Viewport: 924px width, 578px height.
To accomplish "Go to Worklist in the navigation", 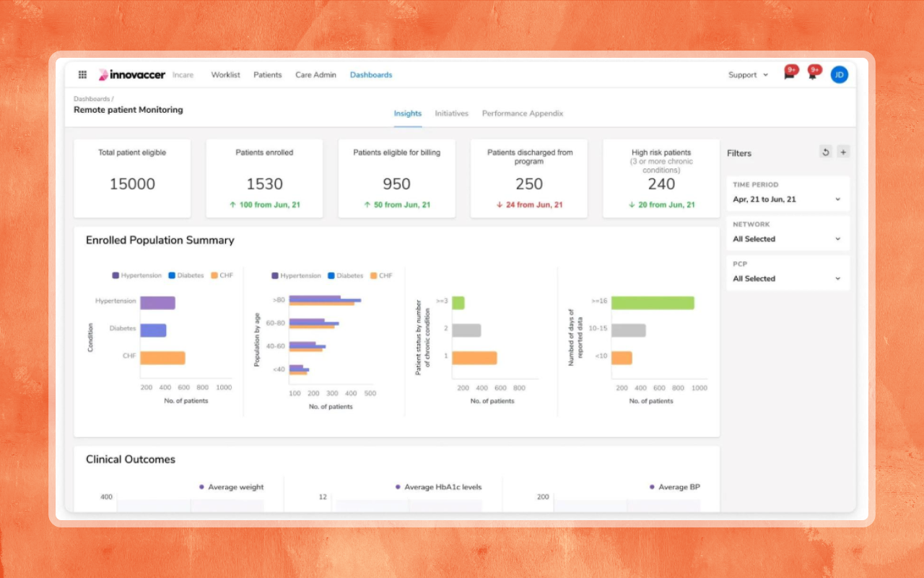I will pos(225,74).
